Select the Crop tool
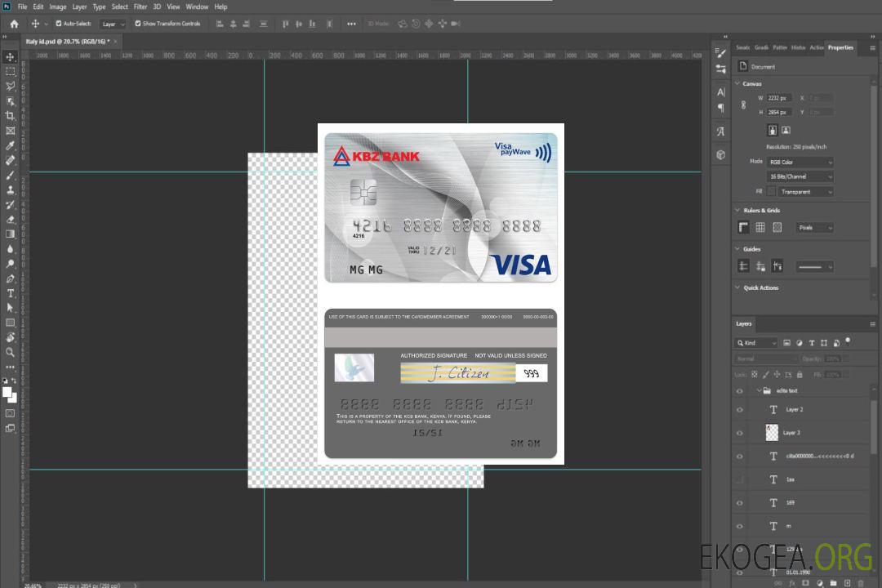 pos(10,115)
